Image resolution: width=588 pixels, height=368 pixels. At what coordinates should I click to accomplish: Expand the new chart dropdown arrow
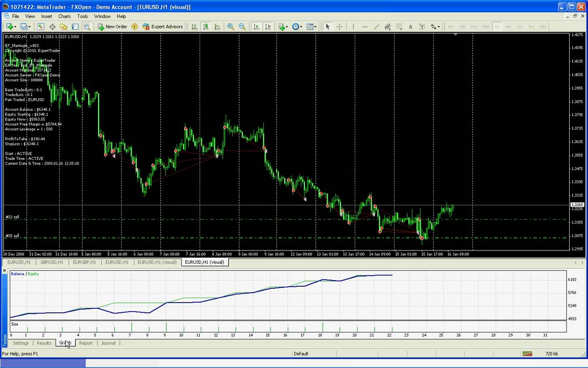click(x=15, y=27)
